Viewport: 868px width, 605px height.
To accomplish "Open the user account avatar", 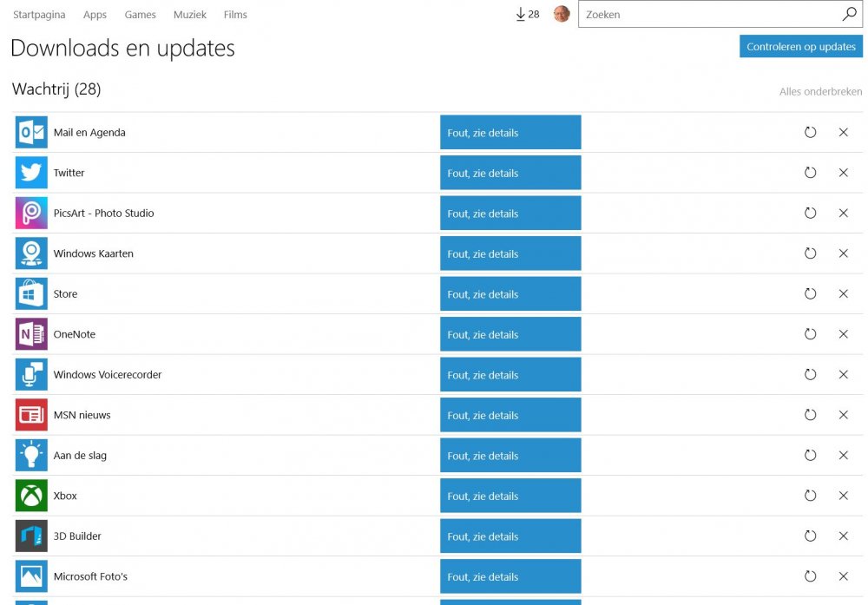I will coord(562,14).
